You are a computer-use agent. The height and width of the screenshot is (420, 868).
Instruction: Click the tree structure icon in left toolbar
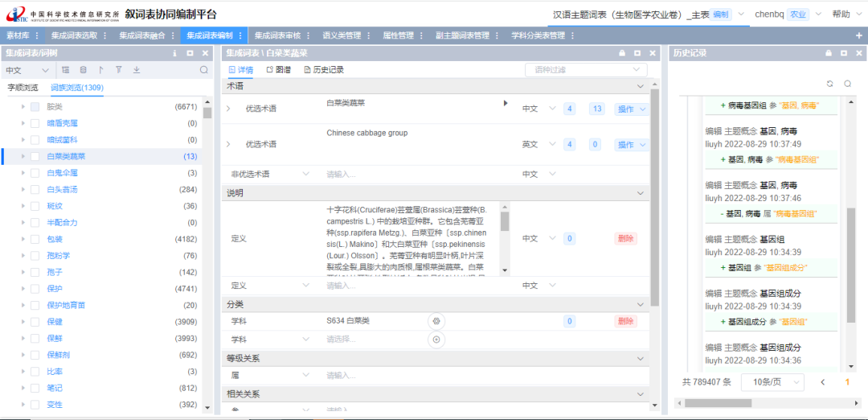click(65, 70)
